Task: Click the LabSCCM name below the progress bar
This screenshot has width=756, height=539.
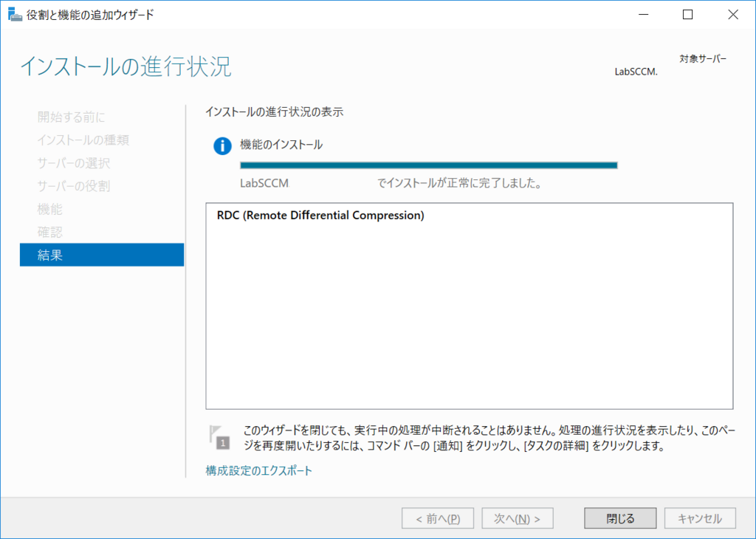Action: [x=264, y=183]
